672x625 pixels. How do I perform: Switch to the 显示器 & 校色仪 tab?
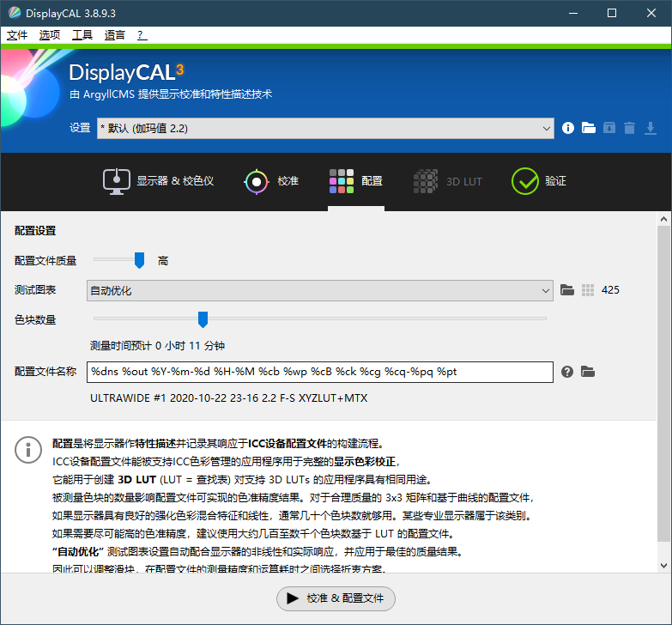(x=158, y=181)
